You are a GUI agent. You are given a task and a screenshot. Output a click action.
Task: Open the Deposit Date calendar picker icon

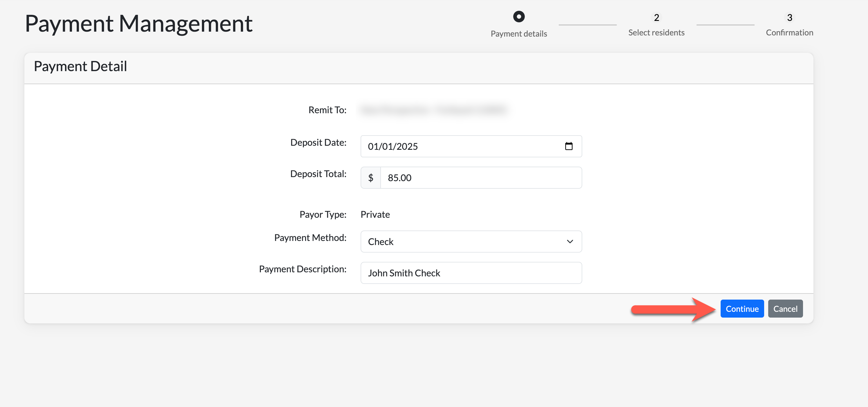point(568,146)
